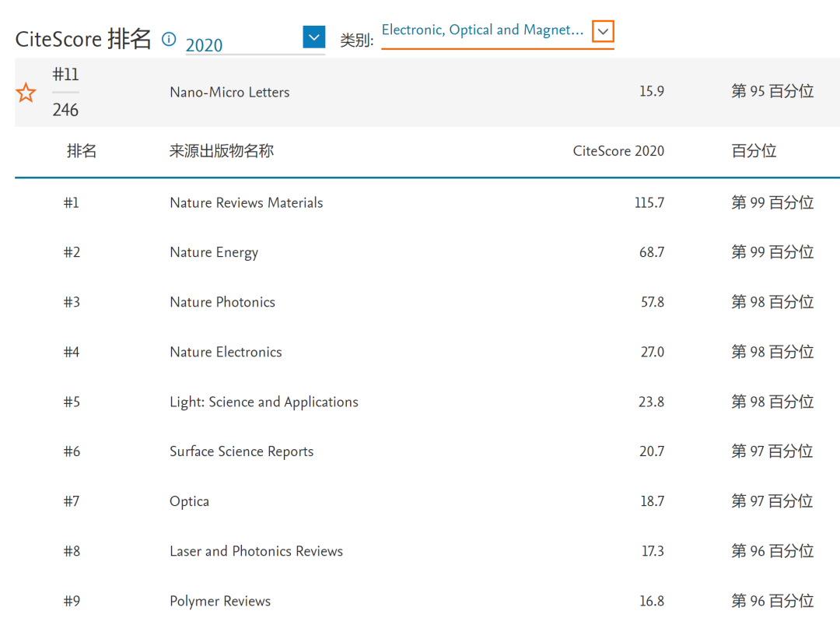Click the percentile for Nature Reviews Materials
Screen dimensions: 840x625
point(772,202)
